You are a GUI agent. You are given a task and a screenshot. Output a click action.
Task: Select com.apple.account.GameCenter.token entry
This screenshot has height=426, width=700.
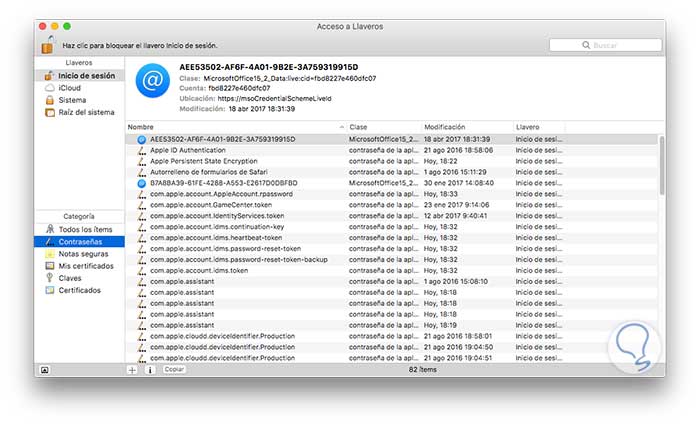[391, 205]
